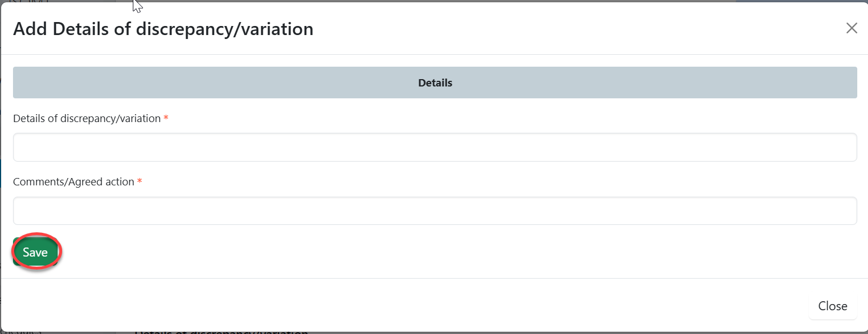Cancel via the Close text button

[832, 306]
